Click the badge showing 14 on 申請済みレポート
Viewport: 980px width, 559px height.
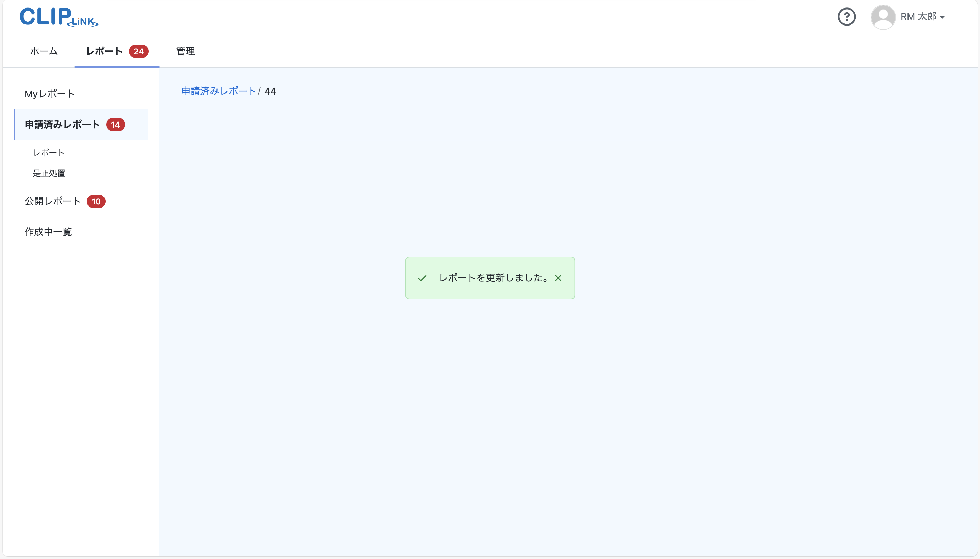(116, 124)
